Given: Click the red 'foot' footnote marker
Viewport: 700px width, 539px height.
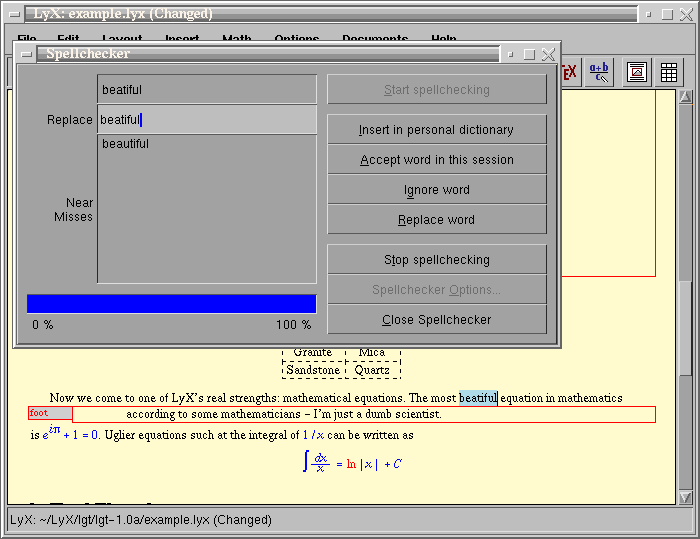Looking at the screenshot, I should tap(50, 413).
